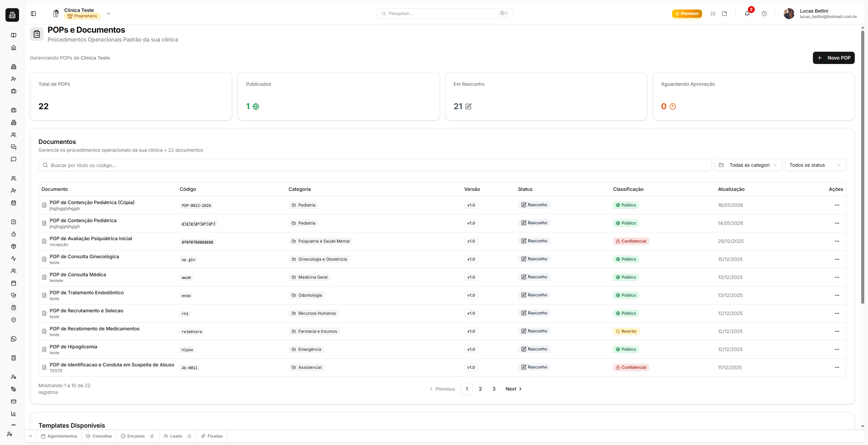Switch to the Agendamentos tab
Image resolution: width=868 pixels, height=445 pixels.
(x=59, y=436)
